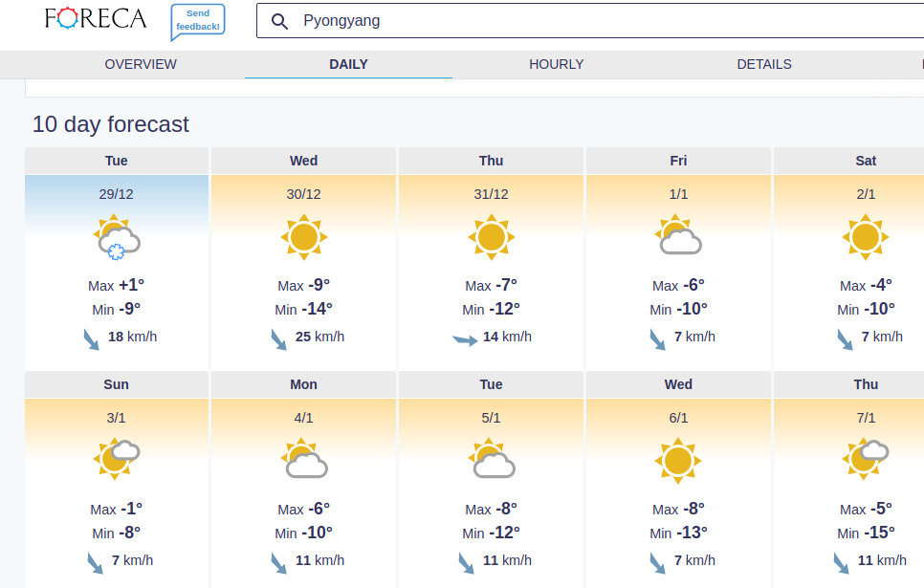Open the Hourly tab
This screenshot has width=924, height=588.
pos(557,64)
